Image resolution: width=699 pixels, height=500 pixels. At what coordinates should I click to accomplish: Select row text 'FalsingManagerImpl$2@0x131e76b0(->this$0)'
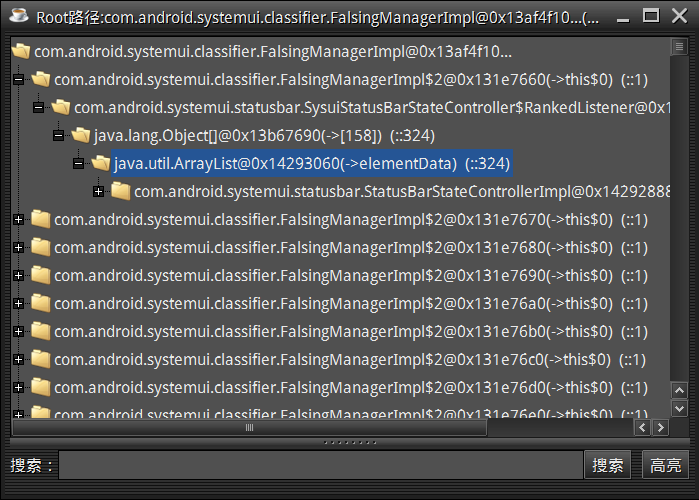pos(446,332)
